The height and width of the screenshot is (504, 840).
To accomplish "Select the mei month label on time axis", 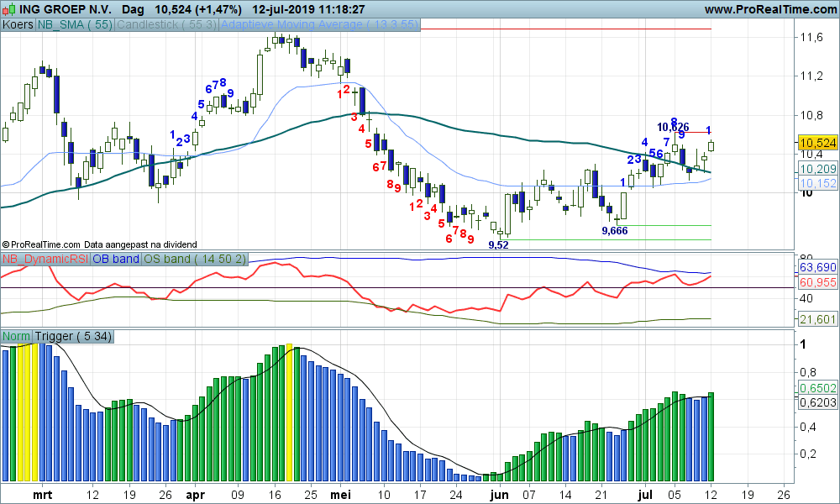I will 341,495.
